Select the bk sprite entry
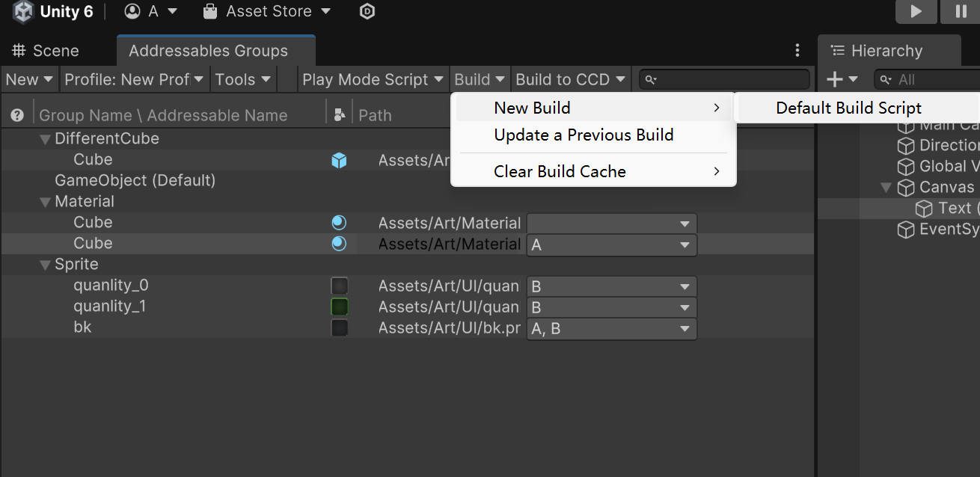Screen dimensions: 980x477 click(82, 327)
